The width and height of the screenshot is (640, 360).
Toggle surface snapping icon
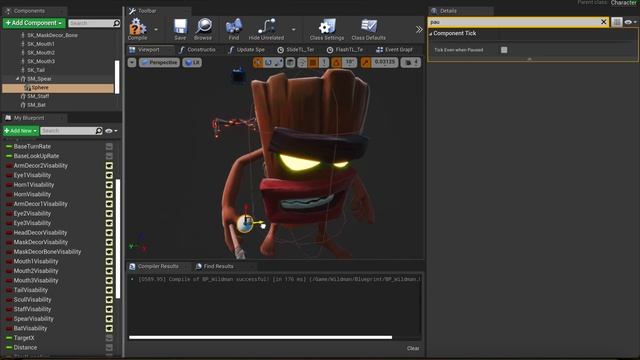pyautogui.click(x=302, y=62)
